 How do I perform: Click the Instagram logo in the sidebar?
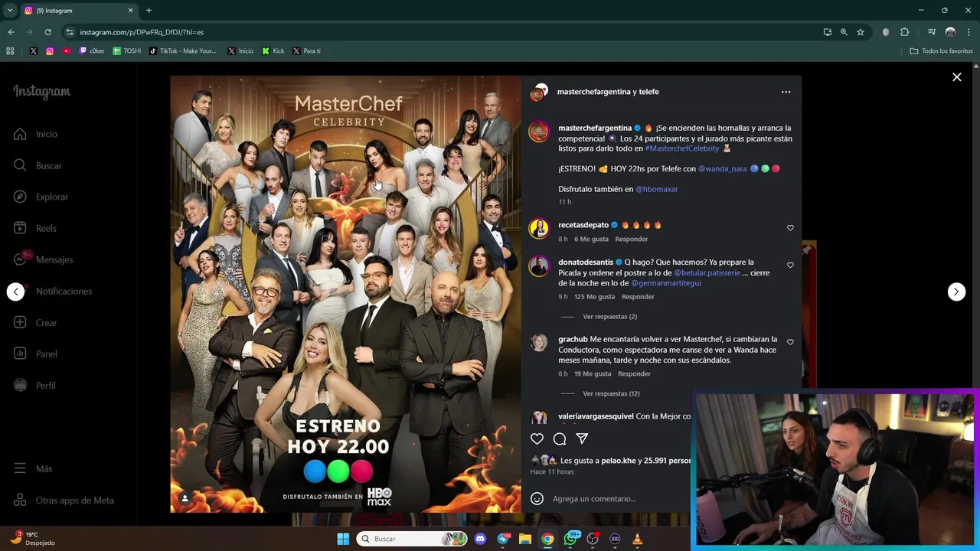point(41,92)
